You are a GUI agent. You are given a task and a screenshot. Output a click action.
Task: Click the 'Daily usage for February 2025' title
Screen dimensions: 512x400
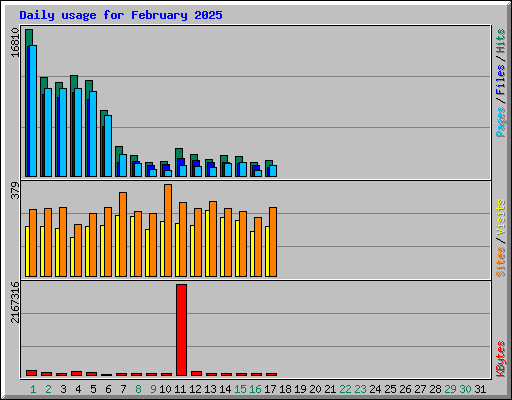[x=121, y=15]
